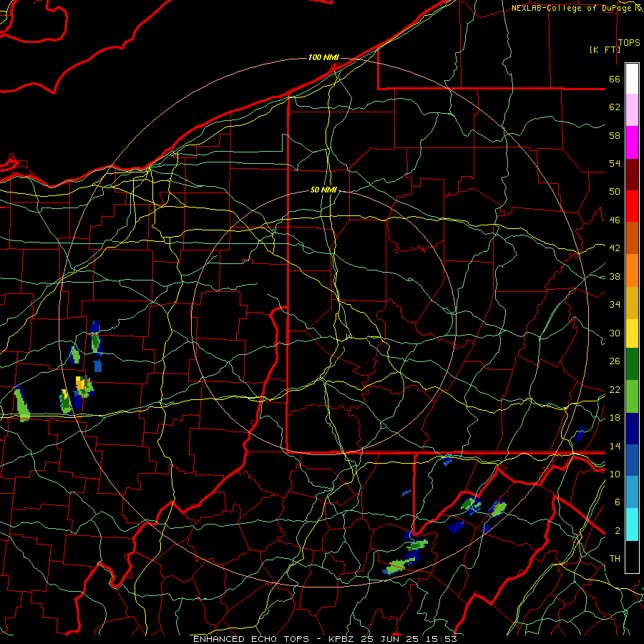Click the medium blue legend swatch
This screenshot has width=644, height=644.
pyautogui.click(x=632, y=460)
